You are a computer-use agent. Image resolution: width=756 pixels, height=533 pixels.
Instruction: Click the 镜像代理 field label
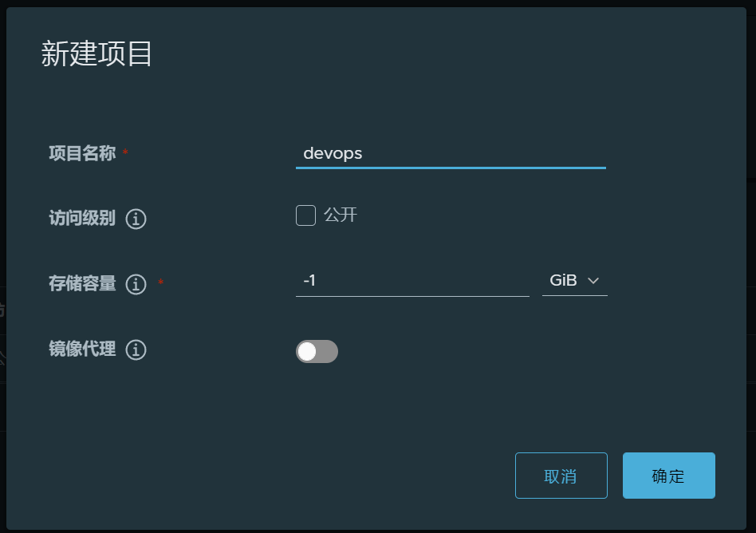[x=82, y=349]
